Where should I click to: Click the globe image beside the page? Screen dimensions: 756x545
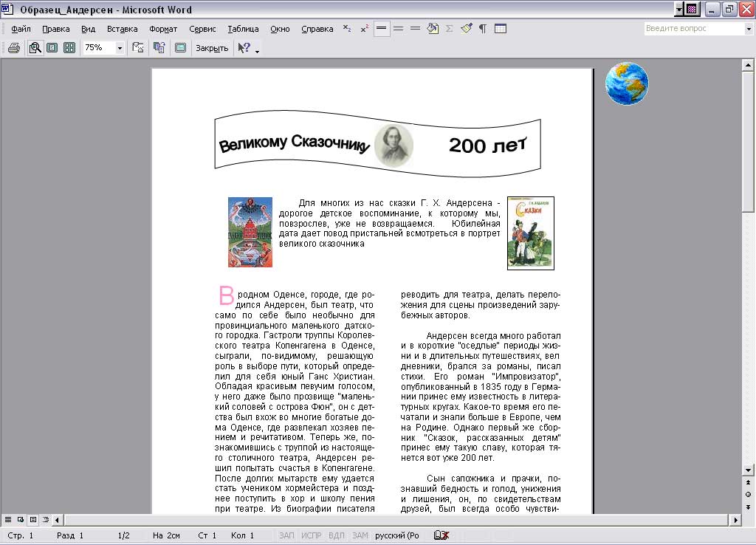(x=627, y=83)
